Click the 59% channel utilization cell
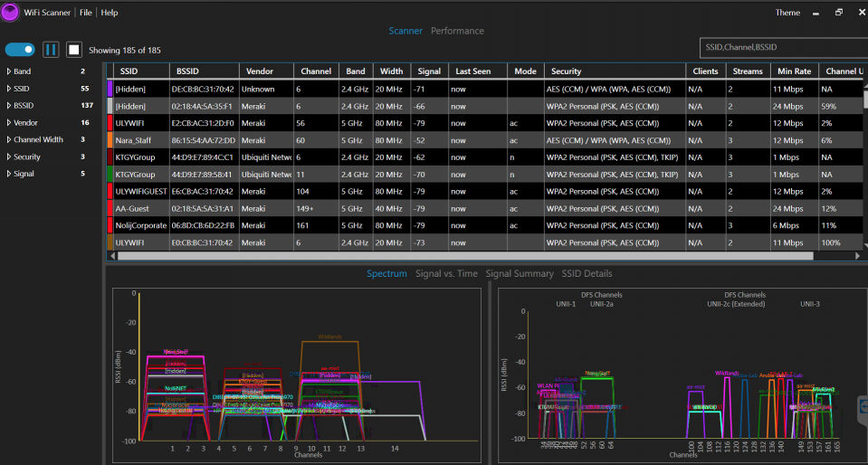868x465 pixels. (842, 106)
